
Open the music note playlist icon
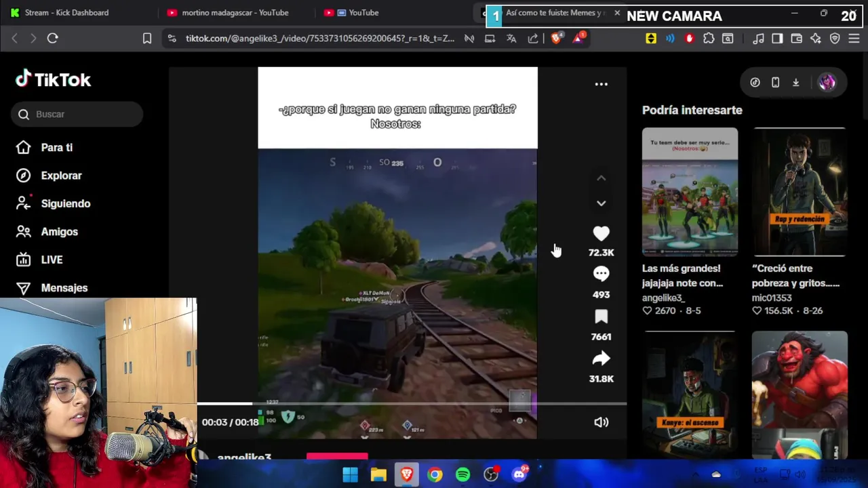click(x=758, y=39)
